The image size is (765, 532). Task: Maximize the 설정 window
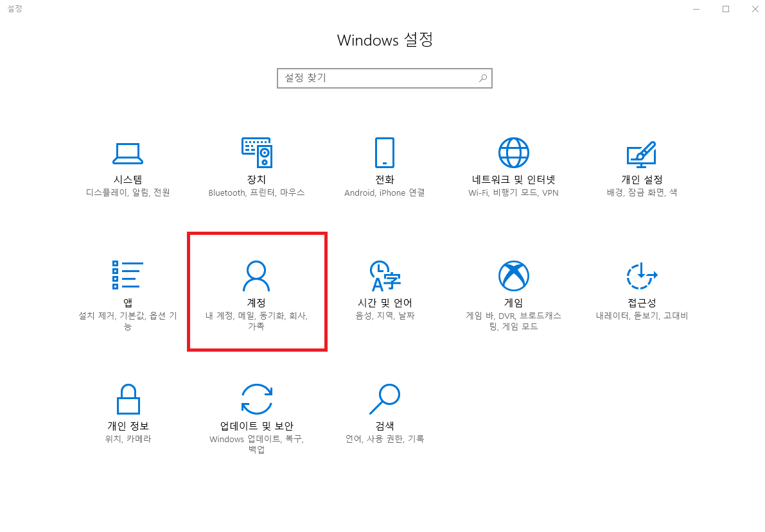coord(726,9)
